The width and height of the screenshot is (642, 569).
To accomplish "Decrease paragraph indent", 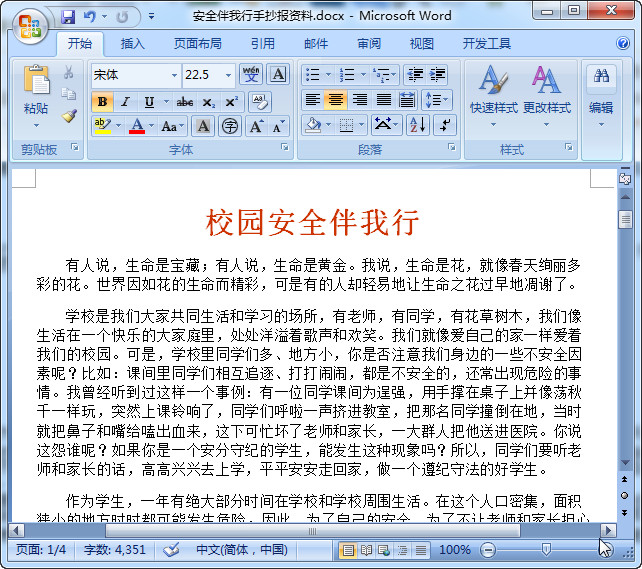I will (x=415, y=75).
